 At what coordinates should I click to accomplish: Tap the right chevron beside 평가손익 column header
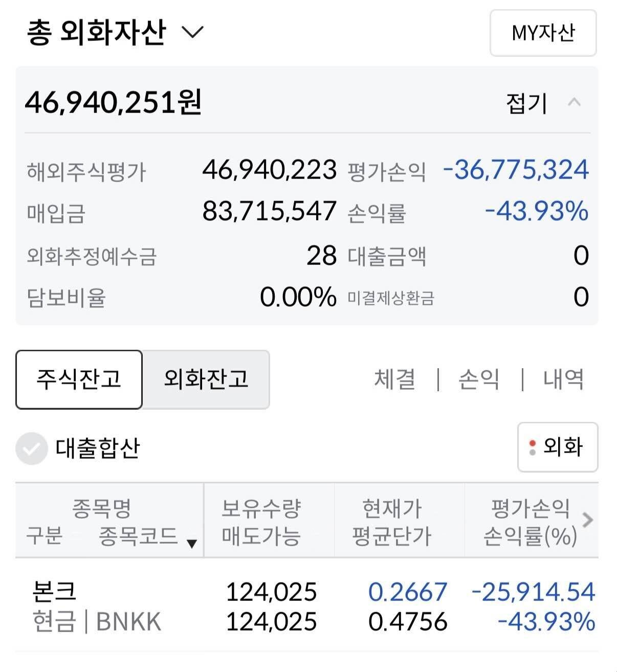(x=587, y=519)
